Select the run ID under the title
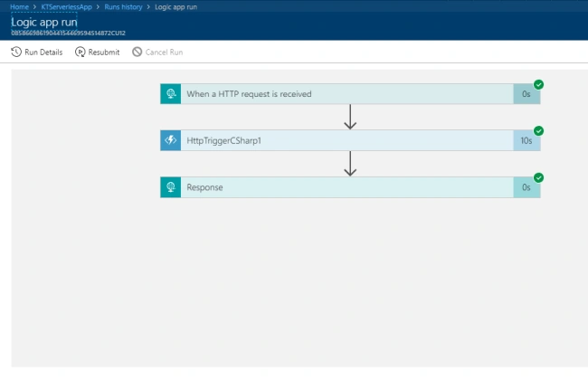The height and width of the screenshot is (381, 588). pos(68,33)
